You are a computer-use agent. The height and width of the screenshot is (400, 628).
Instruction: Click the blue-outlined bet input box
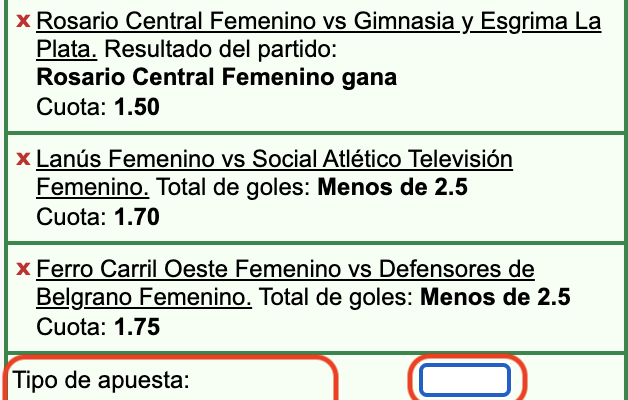[465, 381]
